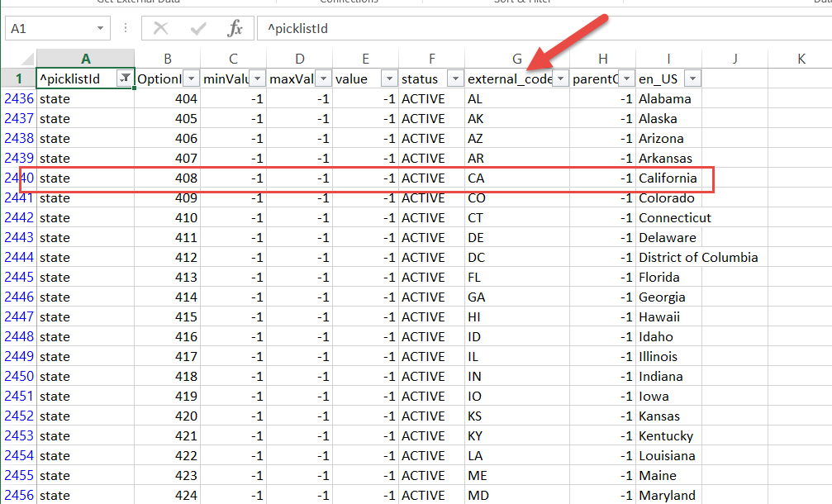Click the cell containing California
832x504 pixels.
pyautogui.click(x=668, y=178)
